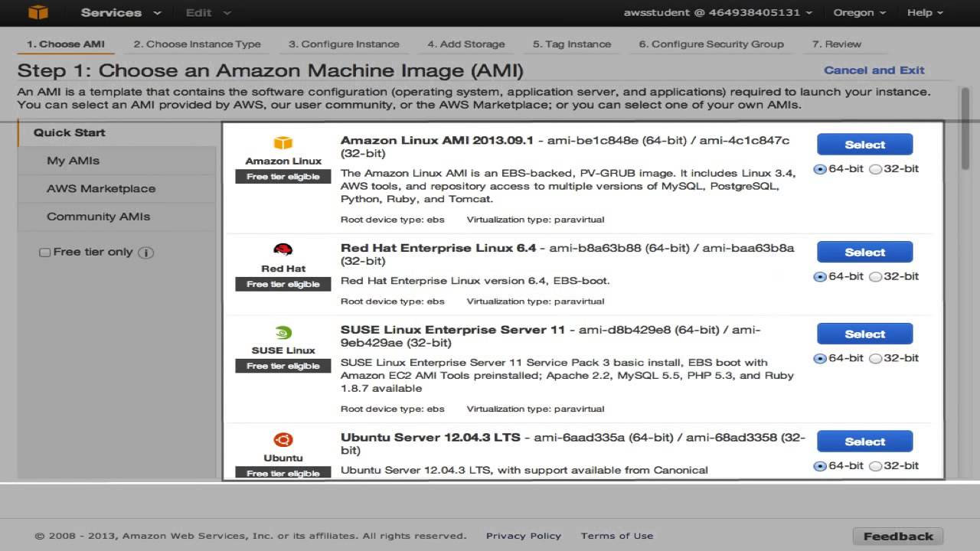980x551 pixels.
Task: Select the Red Hat Enterprise Linux 6.4 AMI
Action: [x=864, y=252]
